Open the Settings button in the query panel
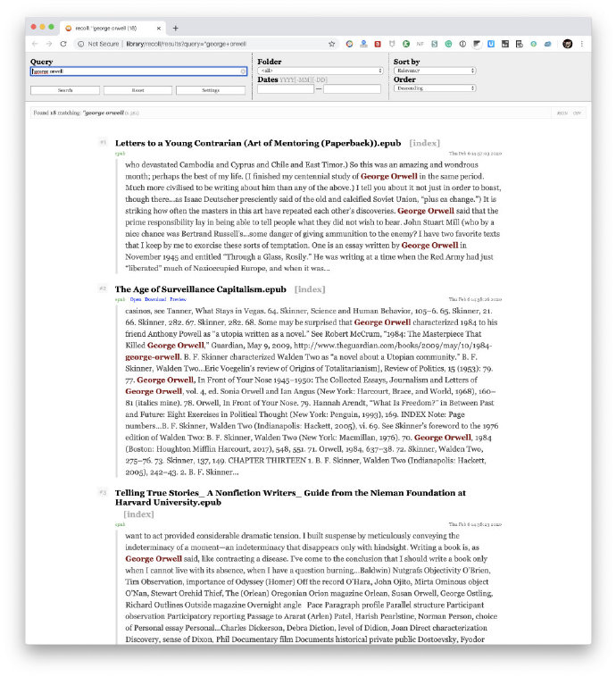Image resolution: width=616 pixels, height=677 pixels. (x=210, y=90)
